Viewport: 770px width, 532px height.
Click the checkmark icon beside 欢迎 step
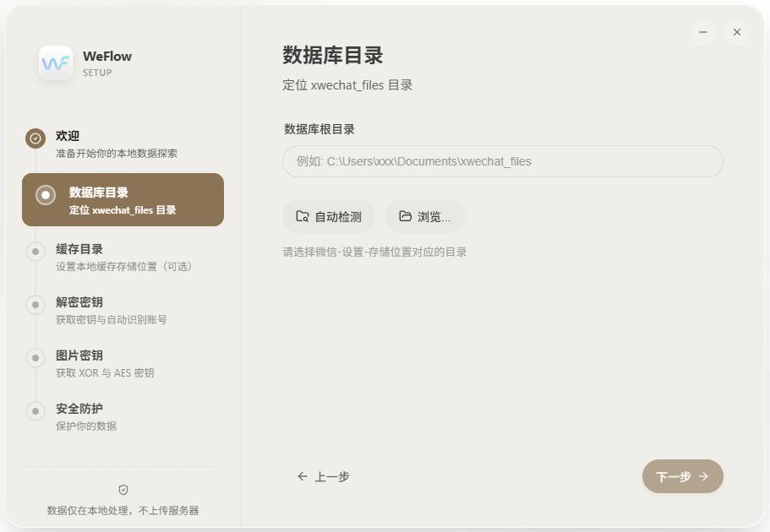(35, 138)
